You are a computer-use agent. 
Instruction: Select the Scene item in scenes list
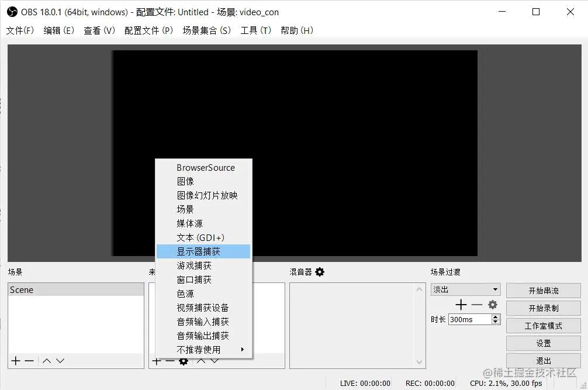76,290
